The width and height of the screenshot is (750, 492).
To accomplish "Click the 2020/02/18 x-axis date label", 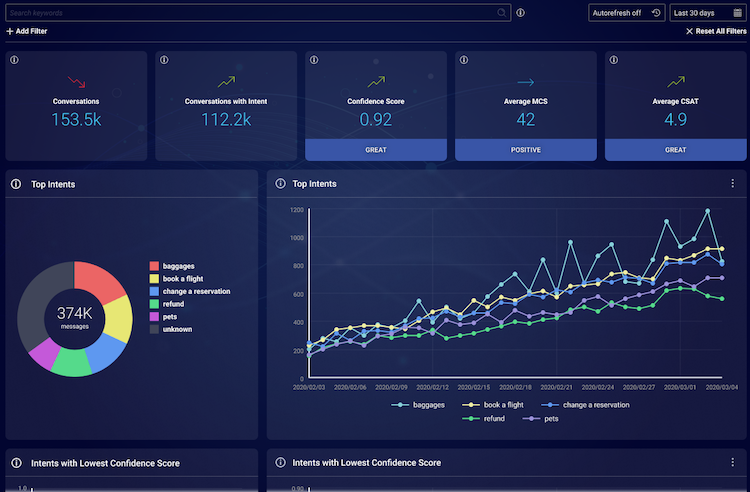I will 515,387.
